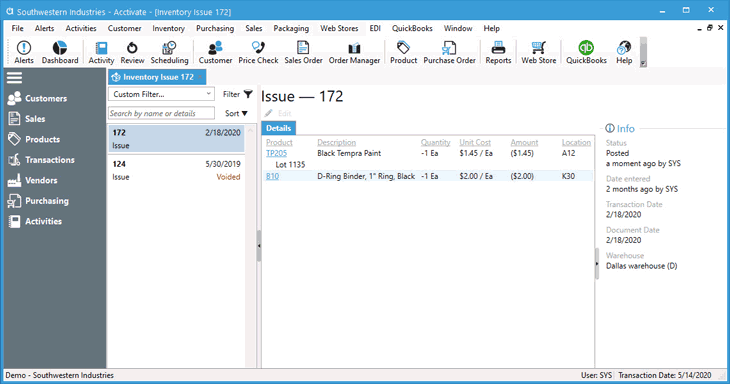The width and height of the screenshot is (730, 384).
Task: Open product link B10
Action: pos(272,176)
